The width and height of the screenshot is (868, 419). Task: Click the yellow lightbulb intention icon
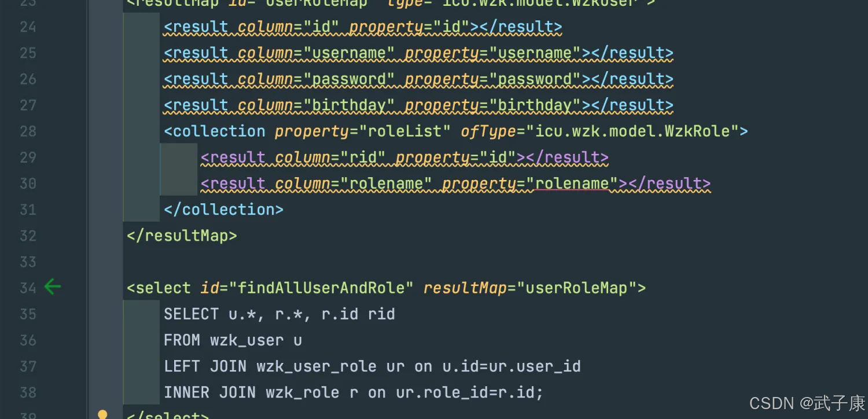pos(102,414)
